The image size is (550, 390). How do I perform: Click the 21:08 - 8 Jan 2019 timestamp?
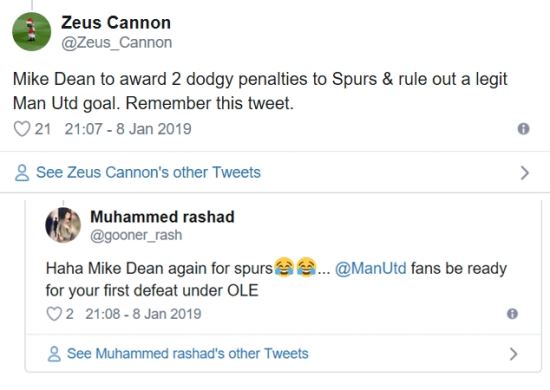[143, 314]
